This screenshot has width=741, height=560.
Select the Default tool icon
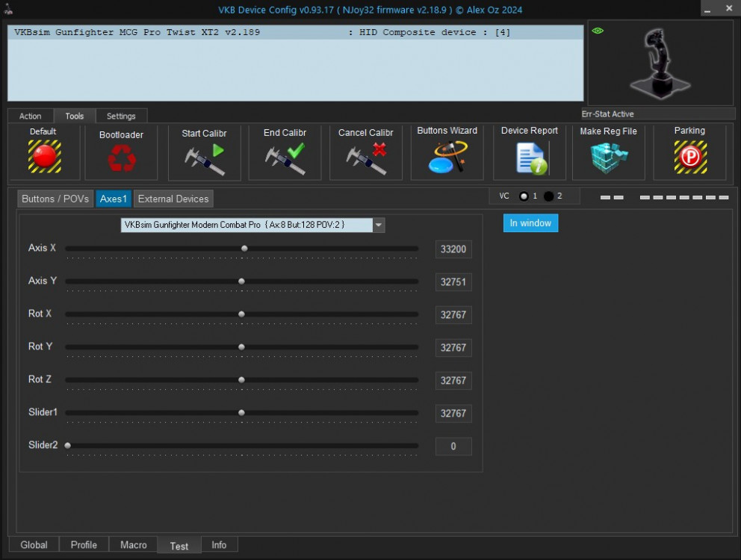(43, 155)
